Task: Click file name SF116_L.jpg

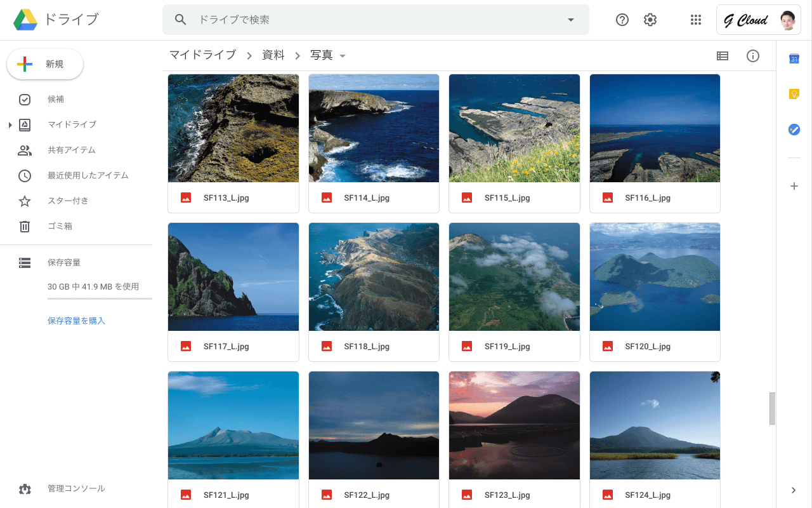Action: [648, 198]
